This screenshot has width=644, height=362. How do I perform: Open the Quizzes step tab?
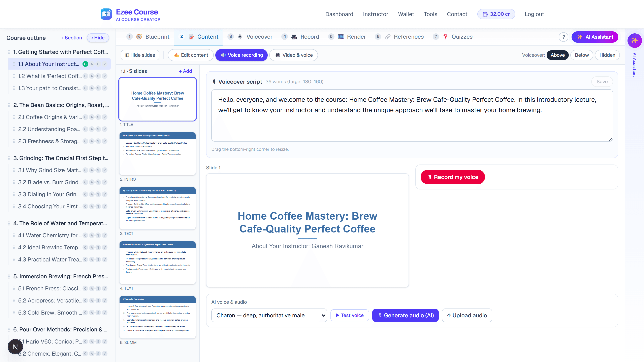tap(453, 37)
